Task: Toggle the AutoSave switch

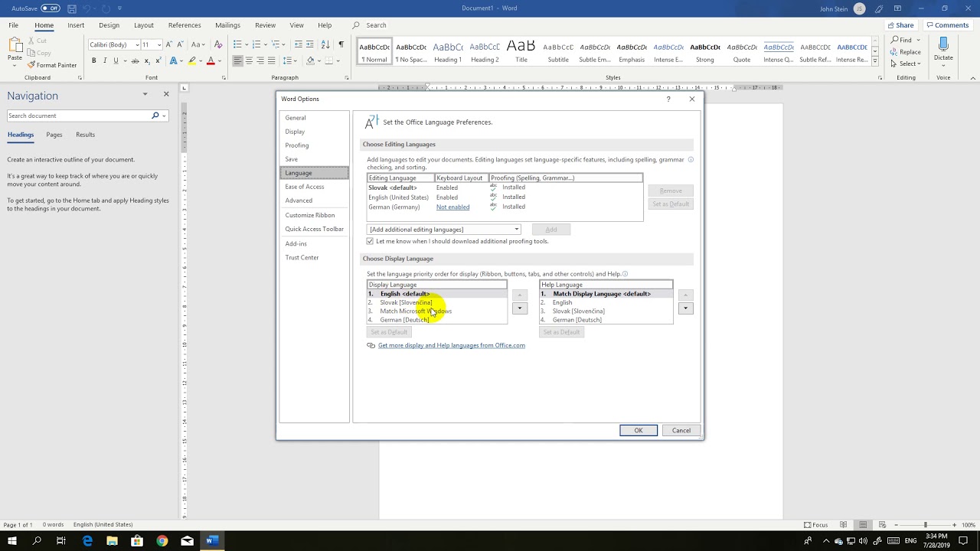Action: pos(51,8)
